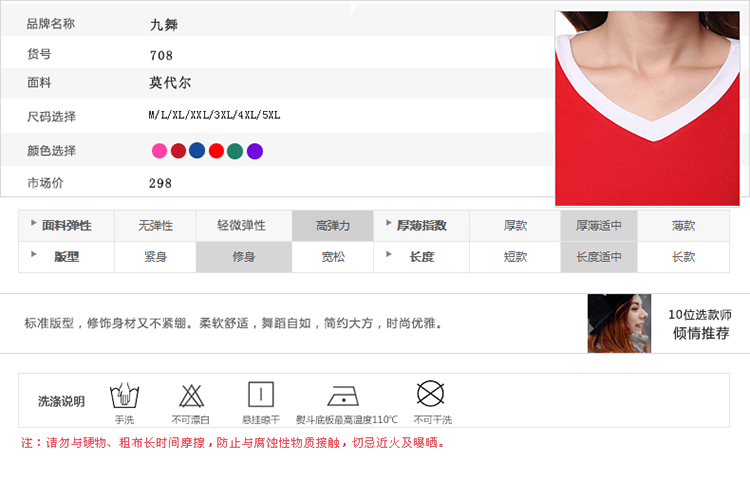Expand the 面料弹性 triangle arrow

(33, 223)
